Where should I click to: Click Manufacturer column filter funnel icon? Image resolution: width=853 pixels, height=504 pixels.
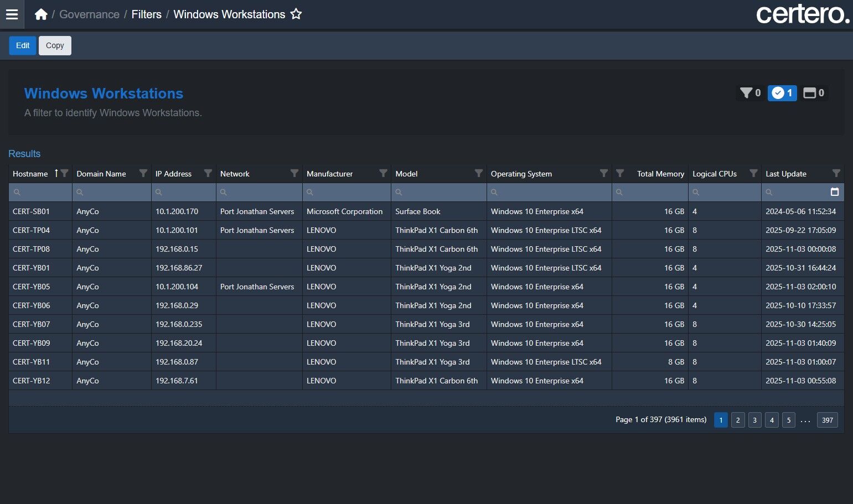[x=382, y=174]
